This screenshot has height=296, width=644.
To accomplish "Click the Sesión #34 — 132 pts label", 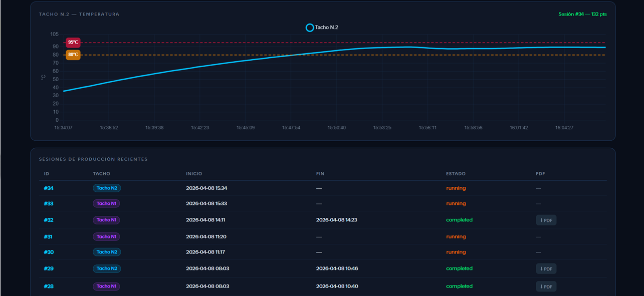I will coord(582,14).
